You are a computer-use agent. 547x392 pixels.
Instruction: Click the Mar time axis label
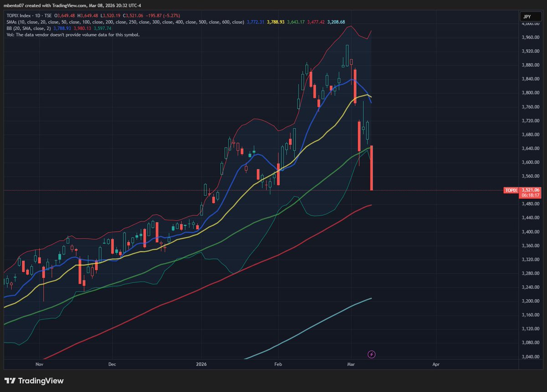(x=351, y=364)
